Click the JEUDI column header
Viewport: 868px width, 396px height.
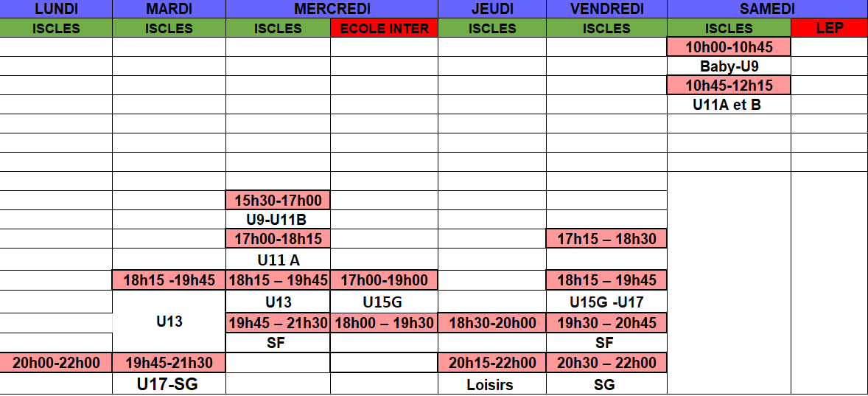point(492,9)
